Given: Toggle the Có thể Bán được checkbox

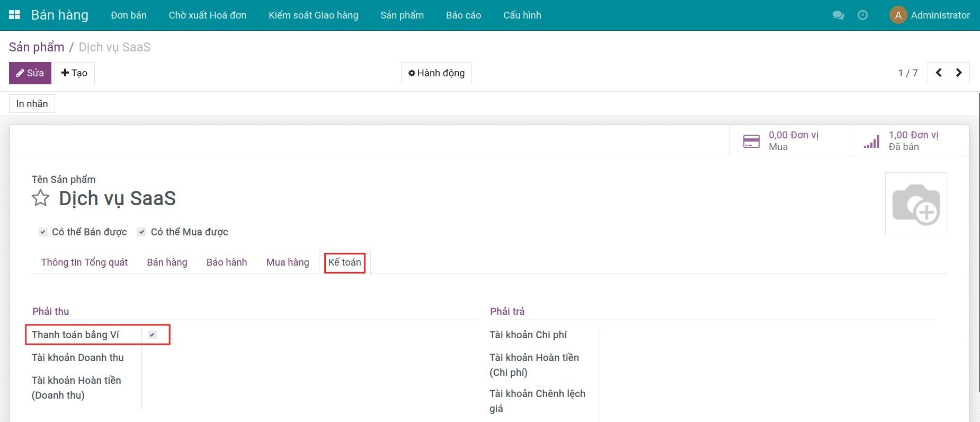Looking at the screenshot, I should pos(43,232).
